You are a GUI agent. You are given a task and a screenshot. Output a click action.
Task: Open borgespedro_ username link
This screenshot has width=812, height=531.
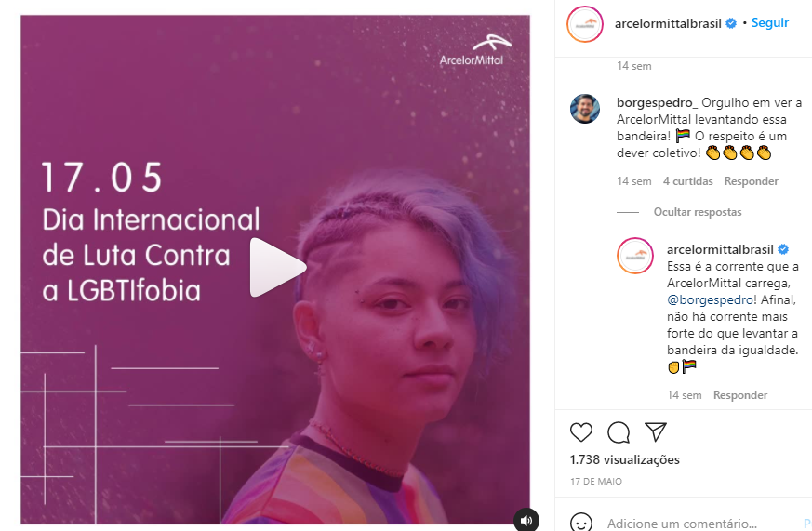pos(658,103)
